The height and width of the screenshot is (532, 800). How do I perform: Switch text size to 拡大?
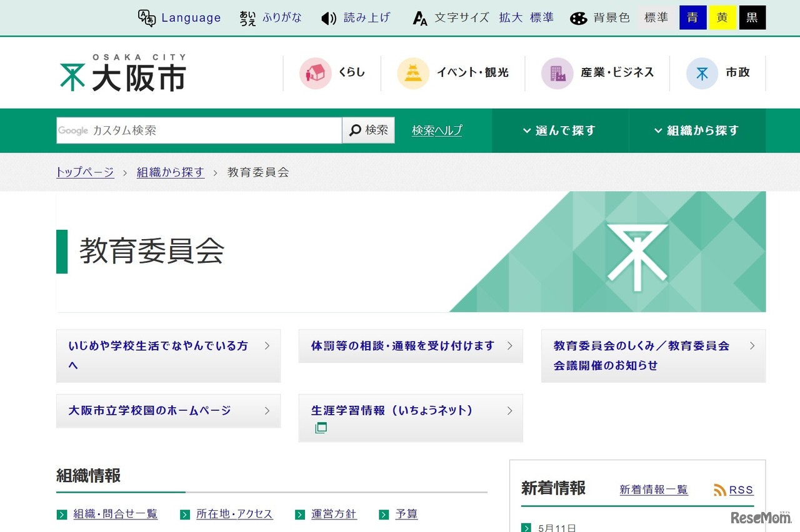pyautogui.click(x=511, y=18)
